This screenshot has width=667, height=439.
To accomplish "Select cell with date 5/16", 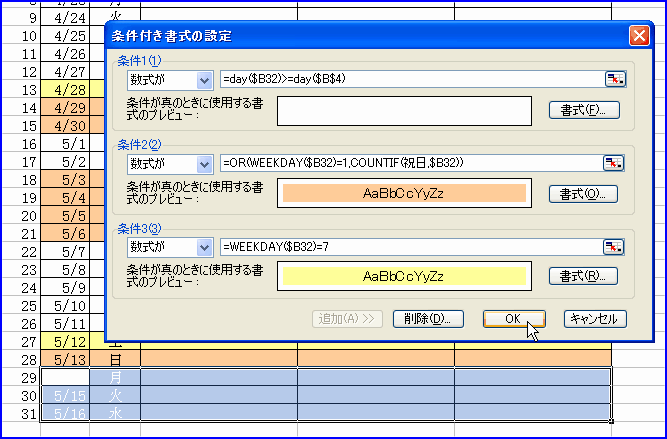I will coord(65,413).
